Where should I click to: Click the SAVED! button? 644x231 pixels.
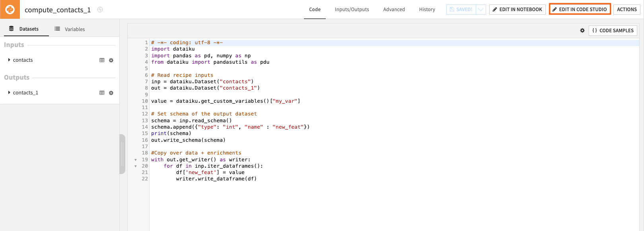461,10
